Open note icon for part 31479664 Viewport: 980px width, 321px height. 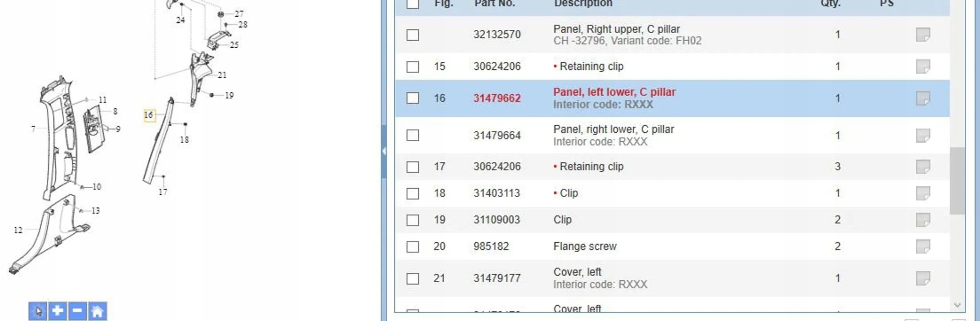pyautogui.click(x=923, y=135)
